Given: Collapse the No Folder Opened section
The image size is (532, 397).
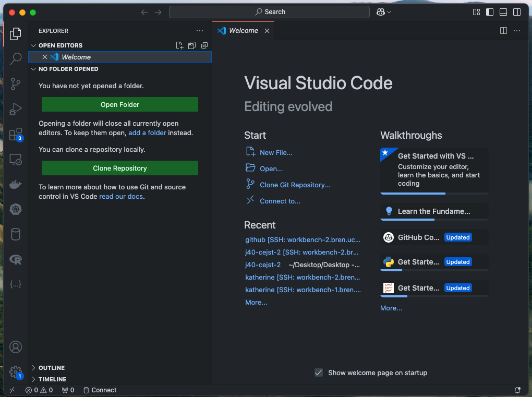Looking at the screenshot, I should (33, 69).
